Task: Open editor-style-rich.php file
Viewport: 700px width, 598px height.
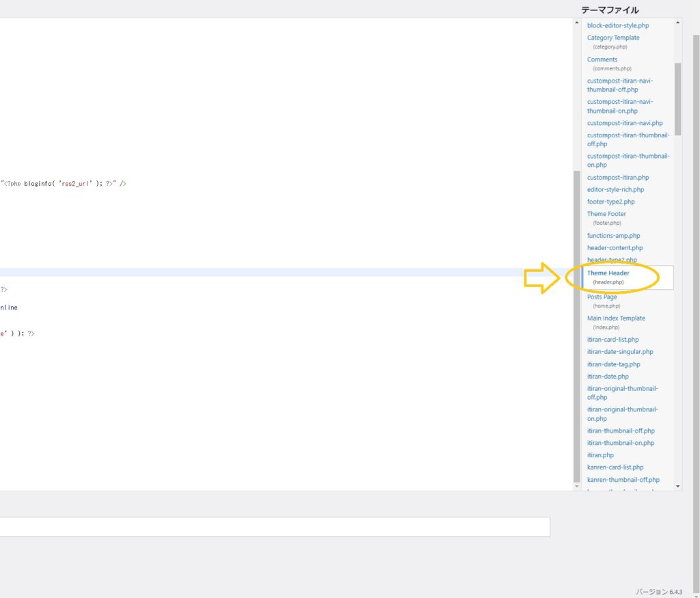Action: (x=615, y=190)
